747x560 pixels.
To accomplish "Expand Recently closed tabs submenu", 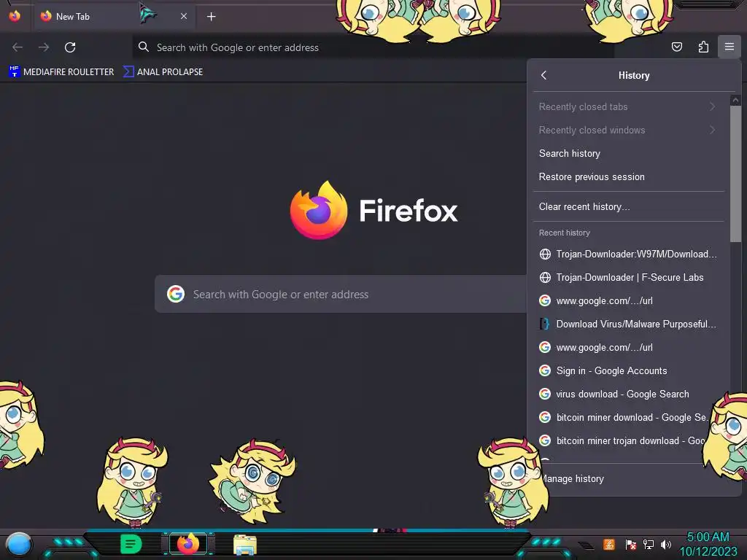I will point(628,106).
